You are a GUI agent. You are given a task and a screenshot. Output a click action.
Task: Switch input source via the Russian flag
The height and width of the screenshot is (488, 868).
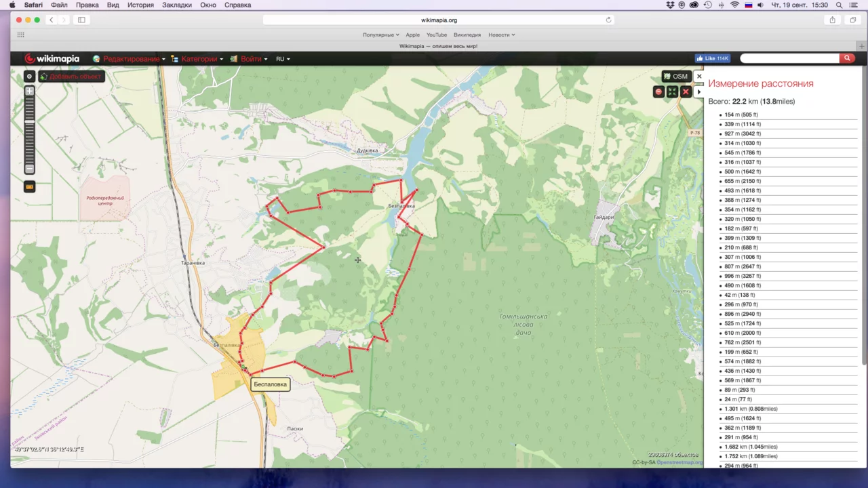pyautogui.click(x=749, y=5)
